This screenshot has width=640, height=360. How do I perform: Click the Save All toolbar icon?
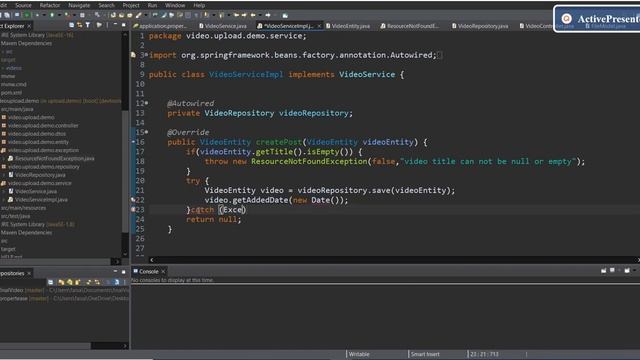[8, 15]
